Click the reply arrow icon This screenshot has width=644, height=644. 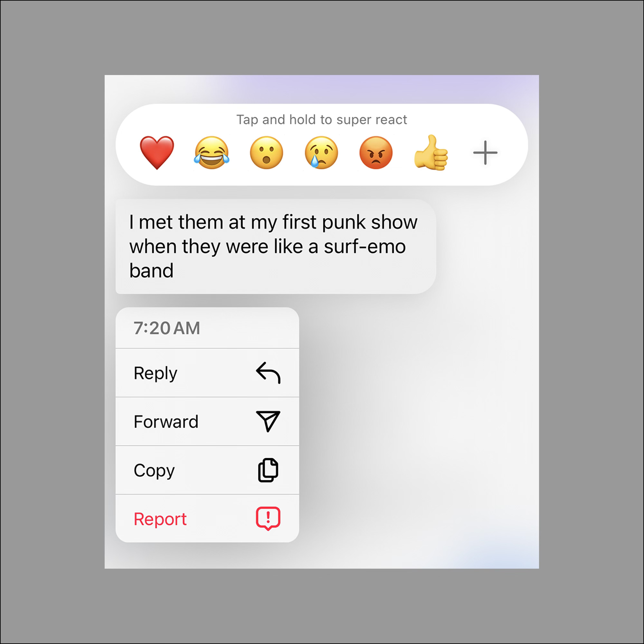click(268, 373)
